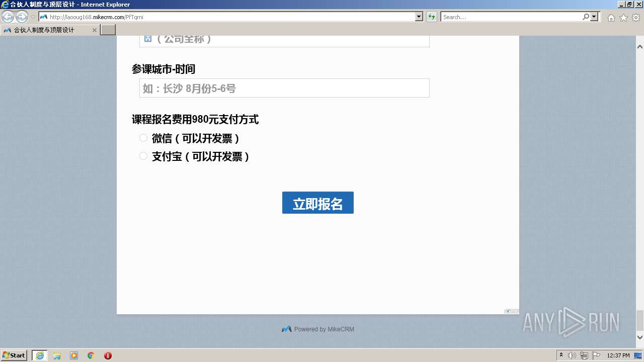The image size is (644, 362).
Task: Open the Home icon
Action: tap(611, 18)
